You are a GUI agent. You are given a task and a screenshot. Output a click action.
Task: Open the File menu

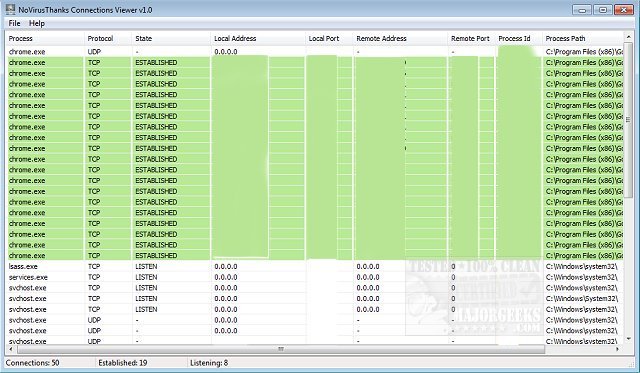tap(14, 23)
